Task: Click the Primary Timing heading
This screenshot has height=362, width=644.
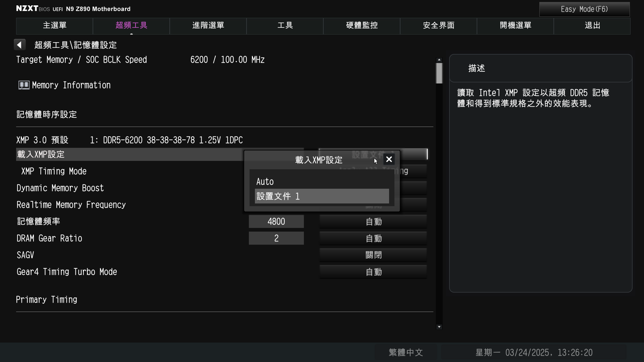Action: coord(47,300)
